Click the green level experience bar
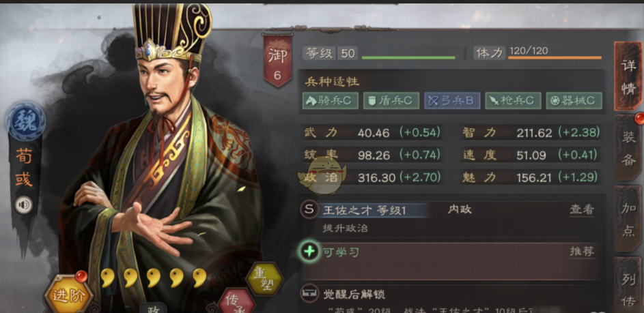The image size is (644, 313). [408, 58]
